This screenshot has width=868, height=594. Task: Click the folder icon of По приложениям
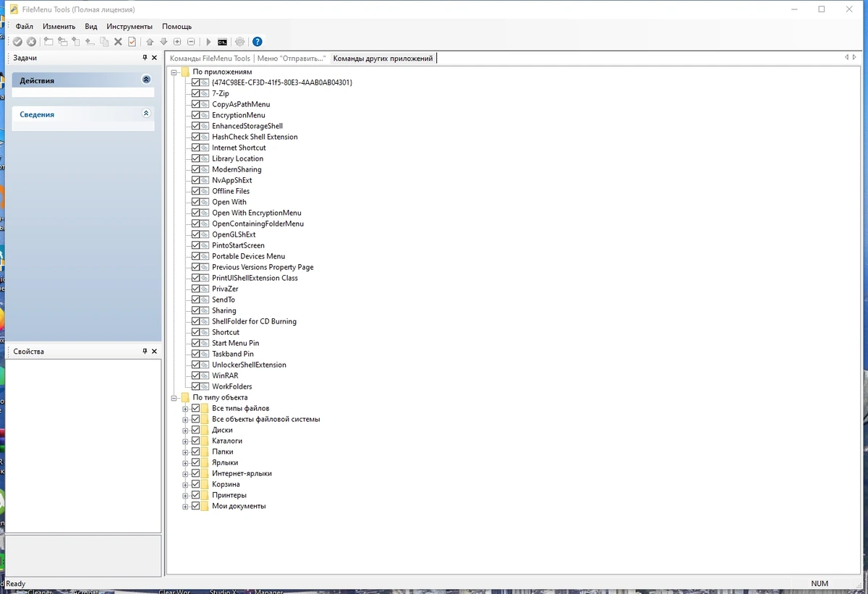[x=185, y=72]
